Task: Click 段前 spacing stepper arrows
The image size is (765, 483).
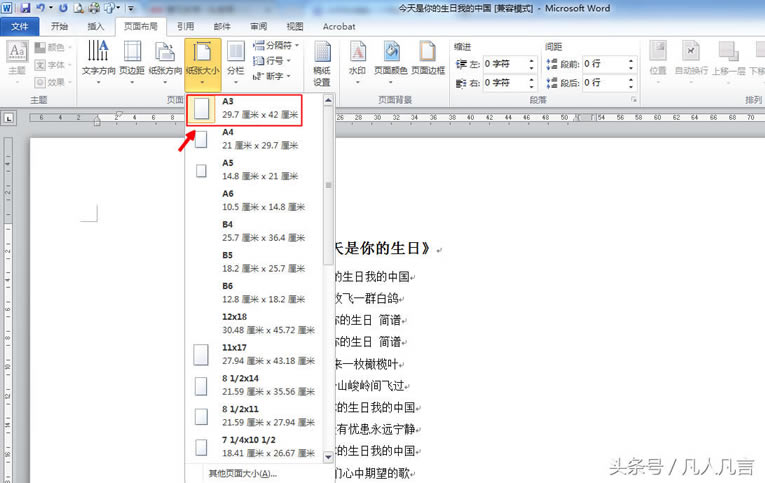Action: (x=631, y=64)
